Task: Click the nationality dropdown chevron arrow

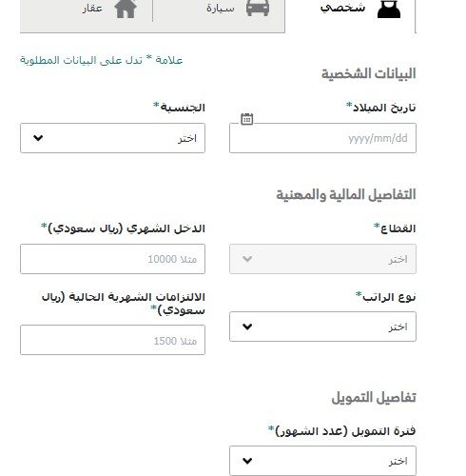Action: point(38,138)
